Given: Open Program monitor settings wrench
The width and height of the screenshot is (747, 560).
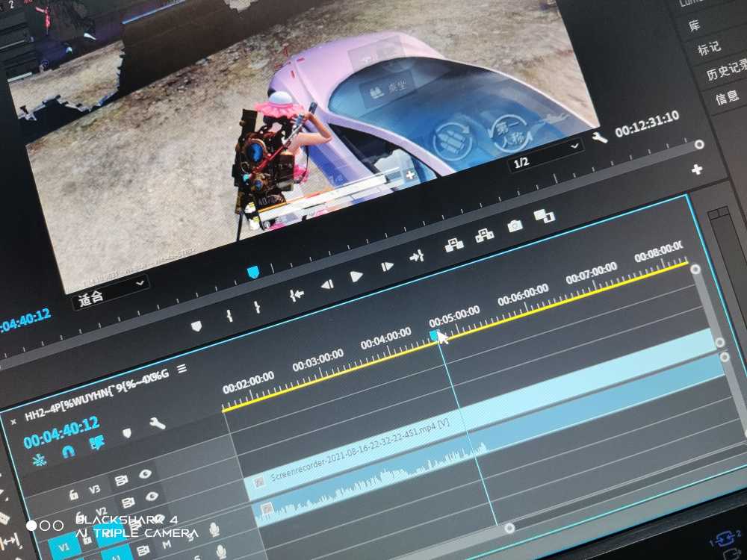Looking at the screenshot, I should (599, 137).
